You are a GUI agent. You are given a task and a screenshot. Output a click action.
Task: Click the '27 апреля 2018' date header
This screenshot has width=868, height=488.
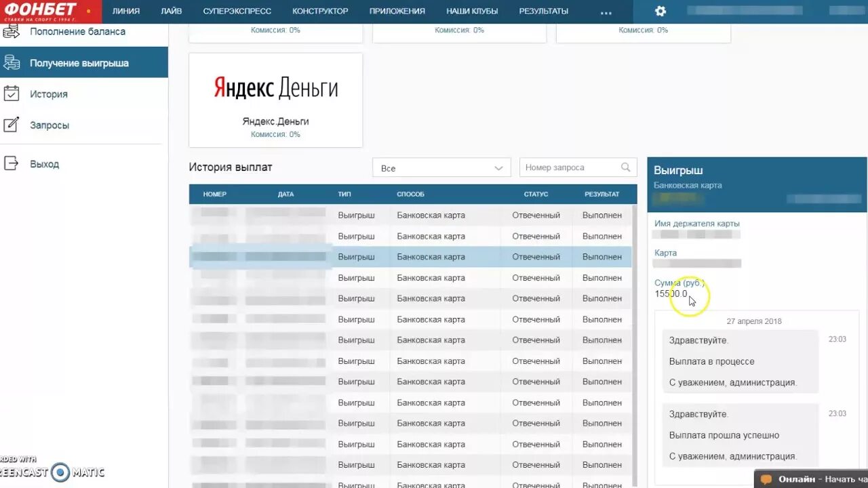(x=754, y=321)
